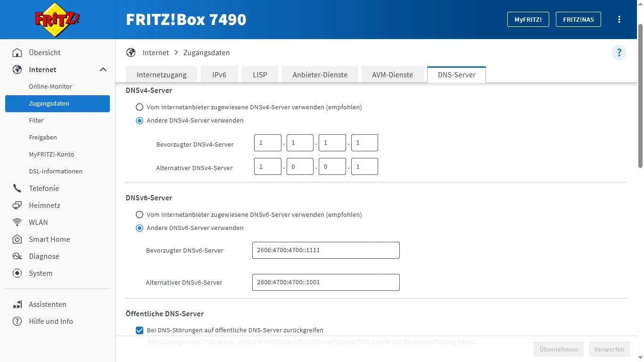The image size is (644, 362).
Task: Open the LISP tab
Action: pyautogui.click(x=260, y=75)
